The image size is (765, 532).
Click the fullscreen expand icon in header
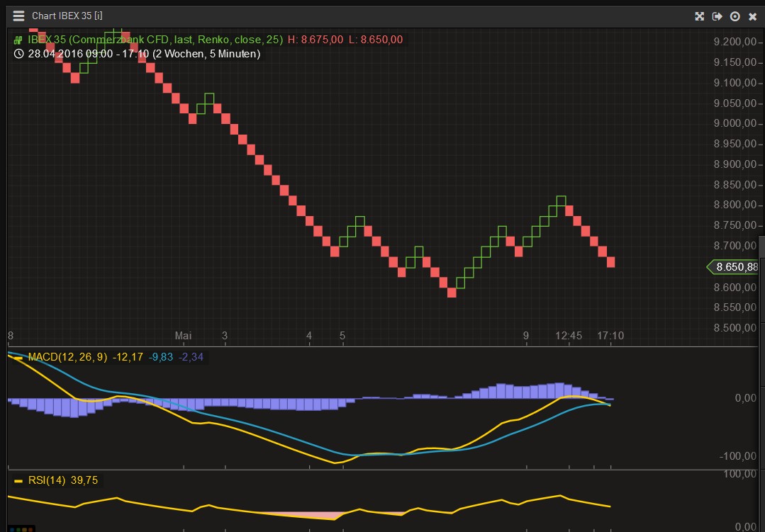[x=699, y=16]
